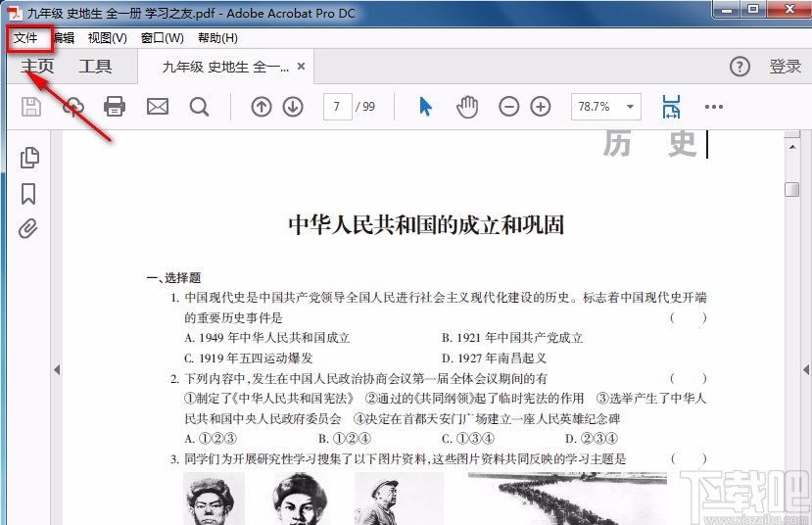Open the Attachments paperclip panel icon
The width and height of the screenshot is (812, 525).
[x=28, y=228]
